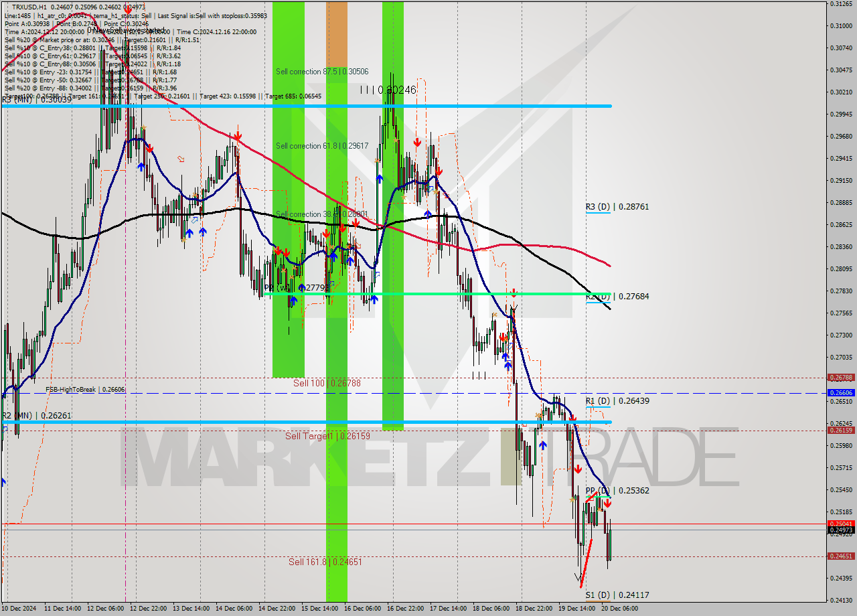Click the '18 Dec 06:00' time label
Viewport: 857px width, 616px height.
[x=491, y=609]
